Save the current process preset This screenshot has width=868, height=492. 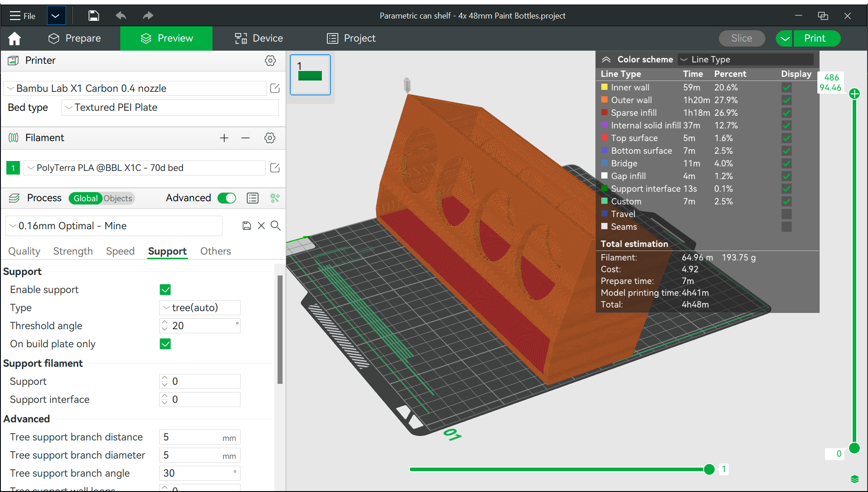pyautogui.click(x=246, y=226)
